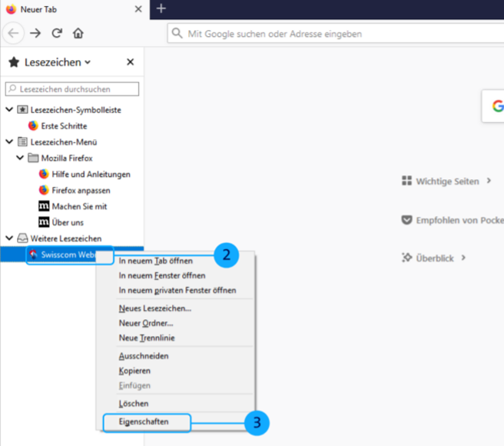Close the Lesezeichen sidebar
Screen dimensions: 504x446
(x=130, y=62)
